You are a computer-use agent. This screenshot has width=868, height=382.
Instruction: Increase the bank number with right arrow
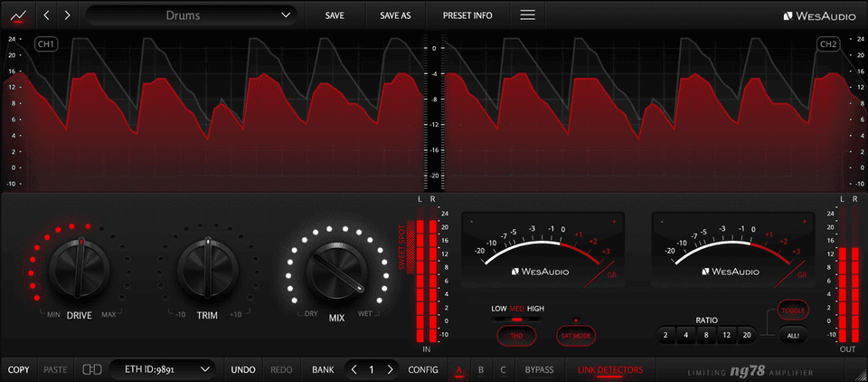click(x=390, y=369)
